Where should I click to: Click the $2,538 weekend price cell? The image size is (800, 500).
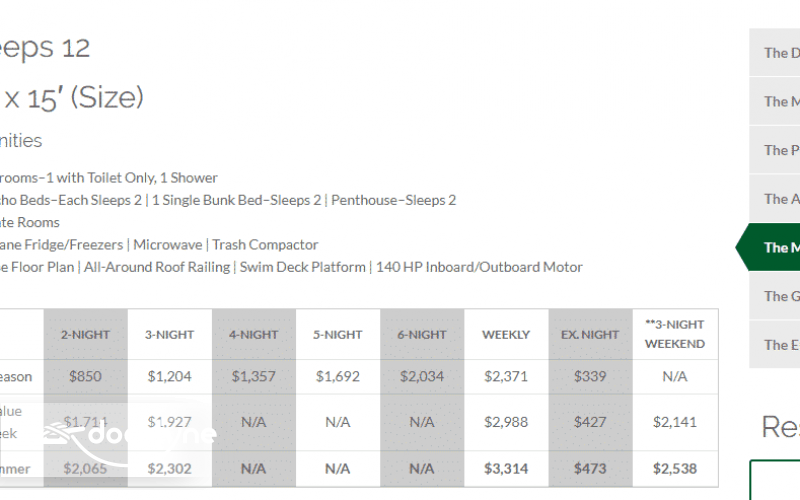coord(675,468)
